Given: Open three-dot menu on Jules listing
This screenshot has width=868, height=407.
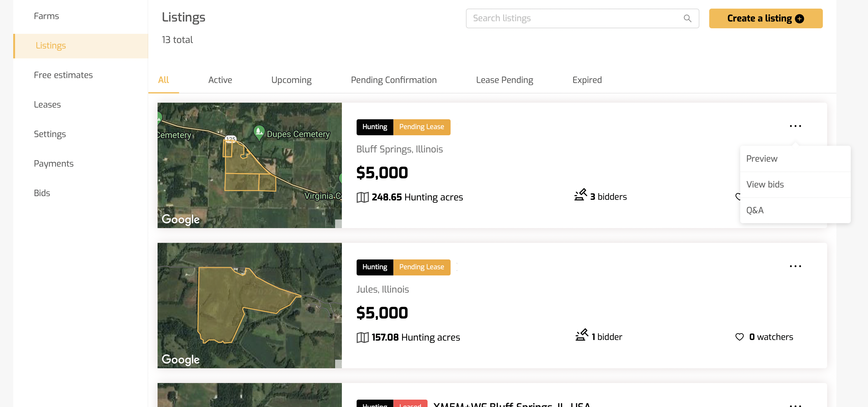Looking at the screenshot, I should point(795,267).
